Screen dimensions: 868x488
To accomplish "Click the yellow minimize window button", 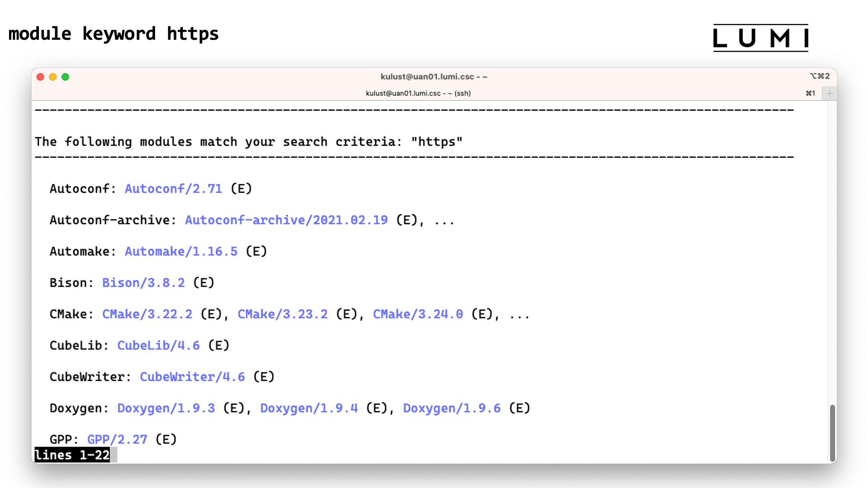I will point(53,77).
